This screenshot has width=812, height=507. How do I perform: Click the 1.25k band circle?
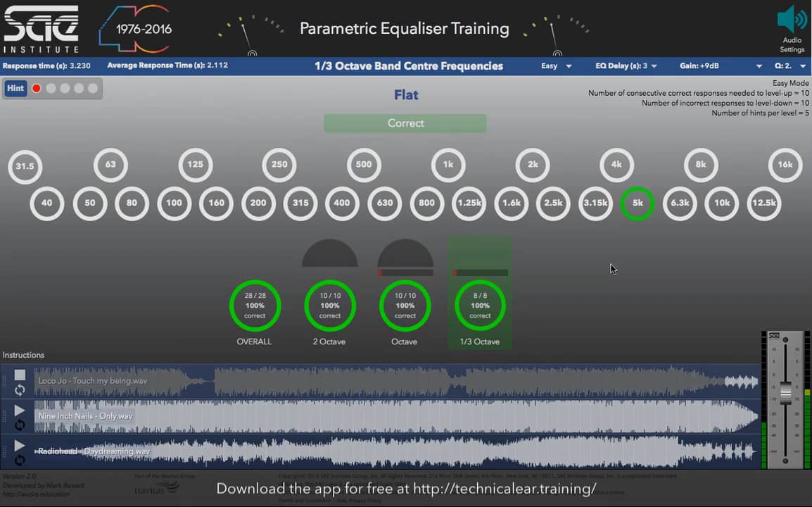coord(469,204)
